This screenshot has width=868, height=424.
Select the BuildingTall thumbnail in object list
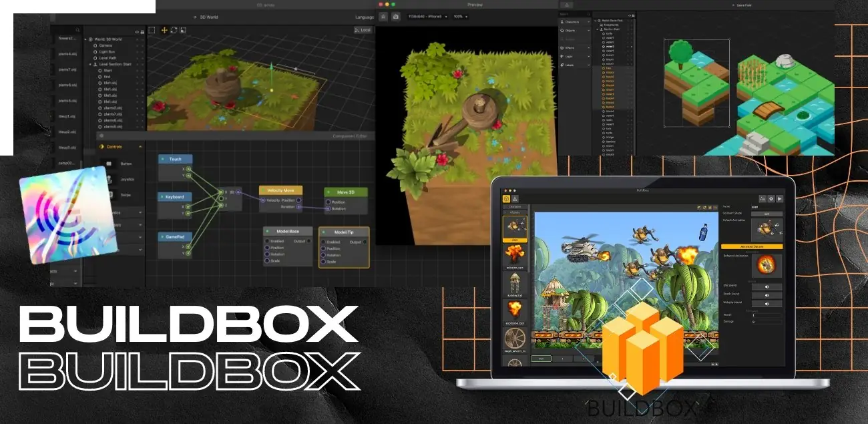[515, 286]
